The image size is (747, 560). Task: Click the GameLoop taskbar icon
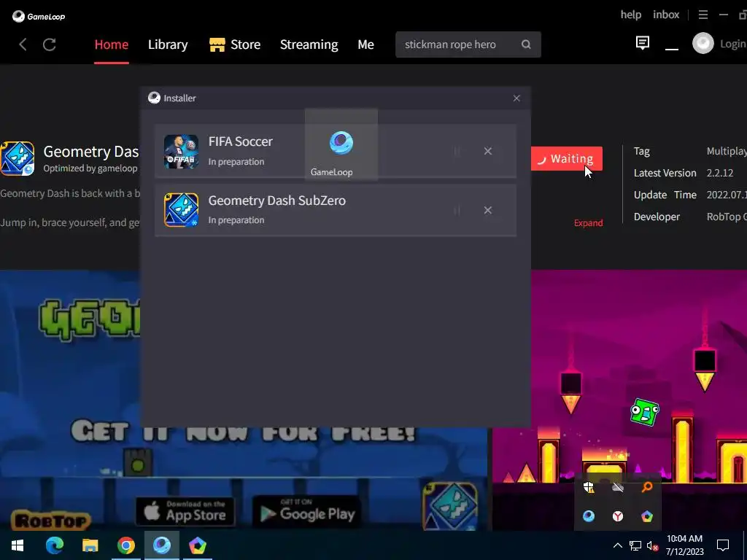click(x=161, y=545)
